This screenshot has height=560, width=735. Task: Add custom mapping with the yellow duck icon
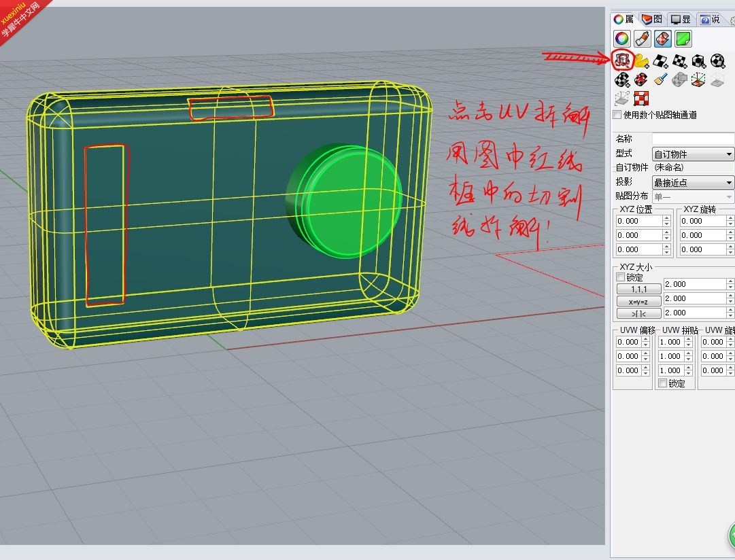(x=641, y=60)
